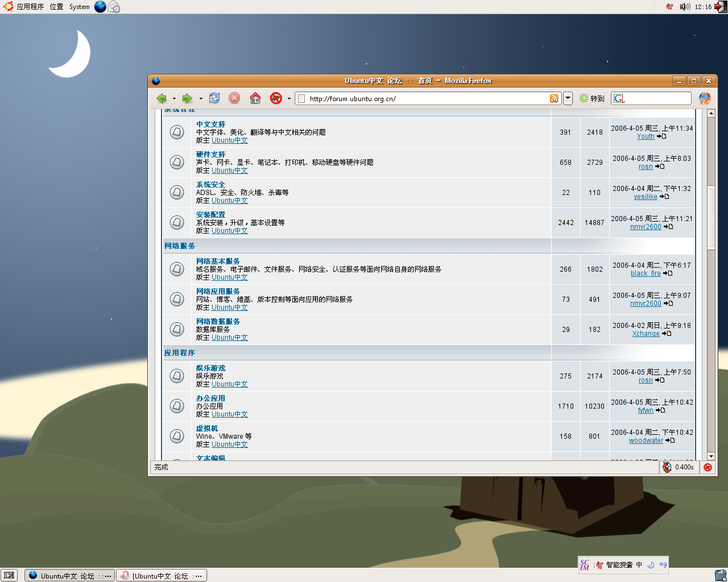This screenshot has width=728, height=582.
Task: Open the trash icon on bottom panel
Action: pyautogui.click(x=721, y=575)
